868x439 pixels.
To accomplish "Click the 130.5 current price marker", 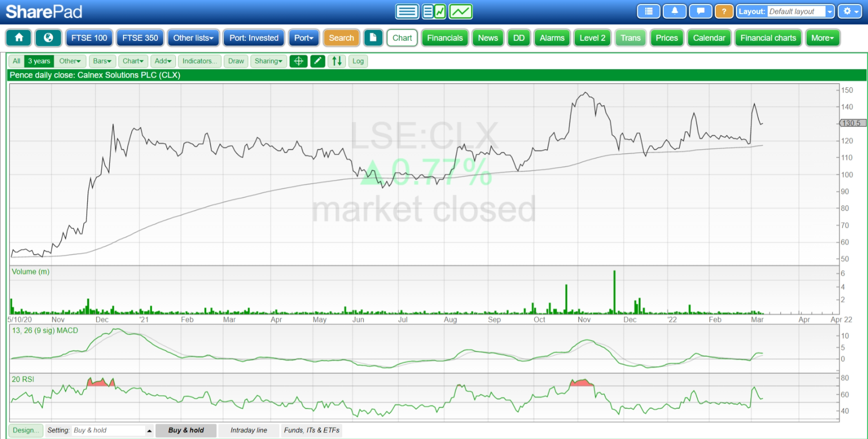I will [852, 123].
